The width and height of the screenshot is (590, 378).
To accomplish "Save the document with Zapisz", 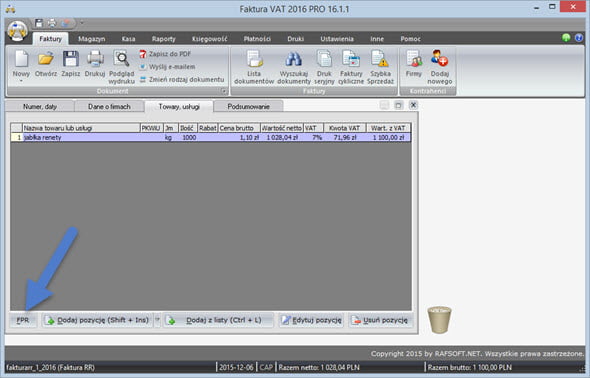I will (71, 64).
